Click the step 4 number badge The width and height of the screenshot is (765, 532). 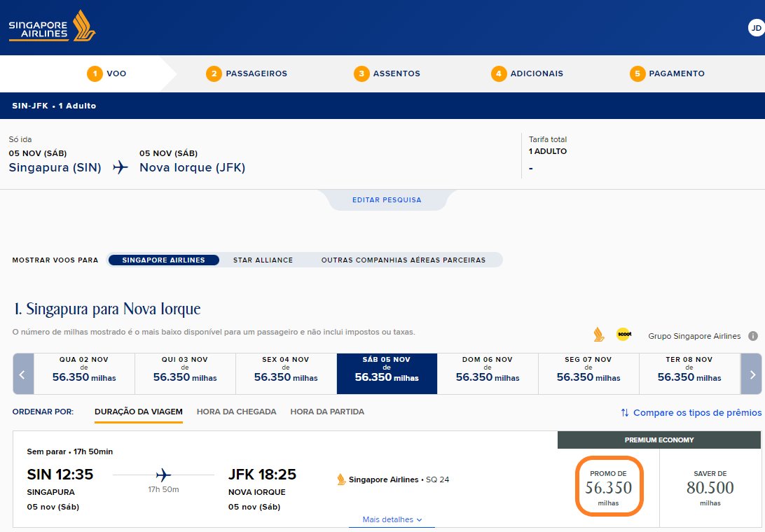[x=499, y=73]
